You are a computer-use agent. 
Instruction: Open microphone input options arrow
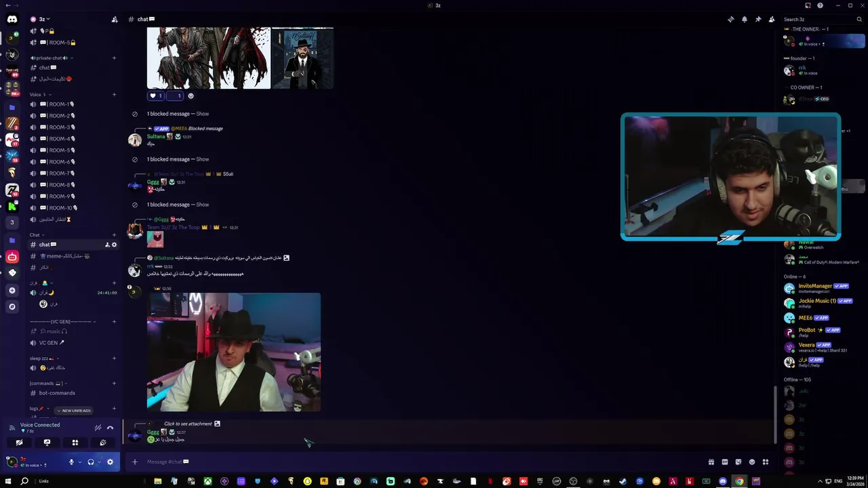(x=80, y=462)
